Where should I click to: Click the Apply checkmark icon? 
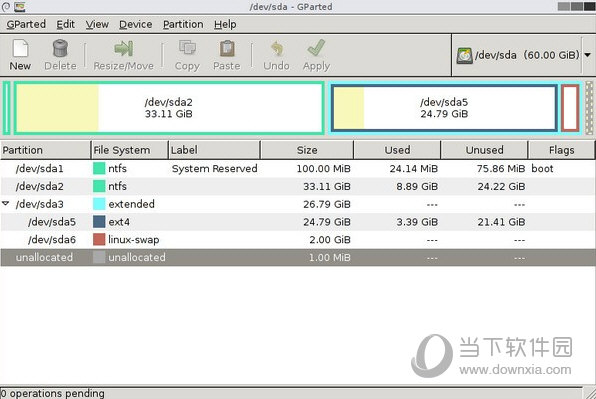pos(316,48)
